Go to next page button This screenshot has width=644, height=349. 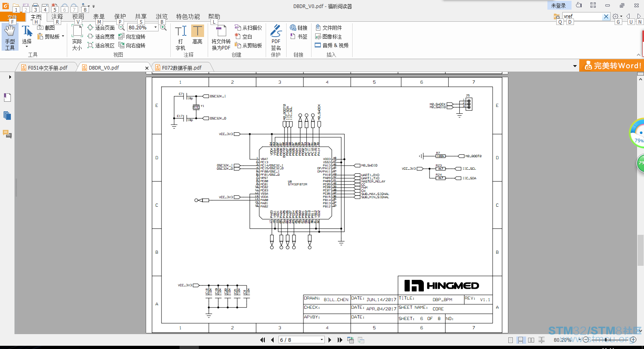(330, 340)
